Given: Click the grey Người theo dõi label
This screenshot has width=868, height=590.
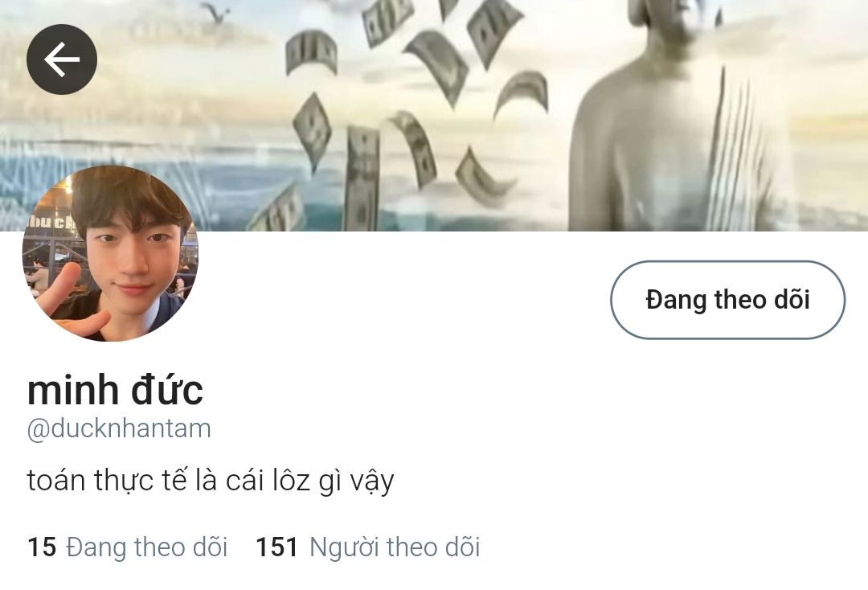Looking at the screenshot, I should tap(395, 547).
